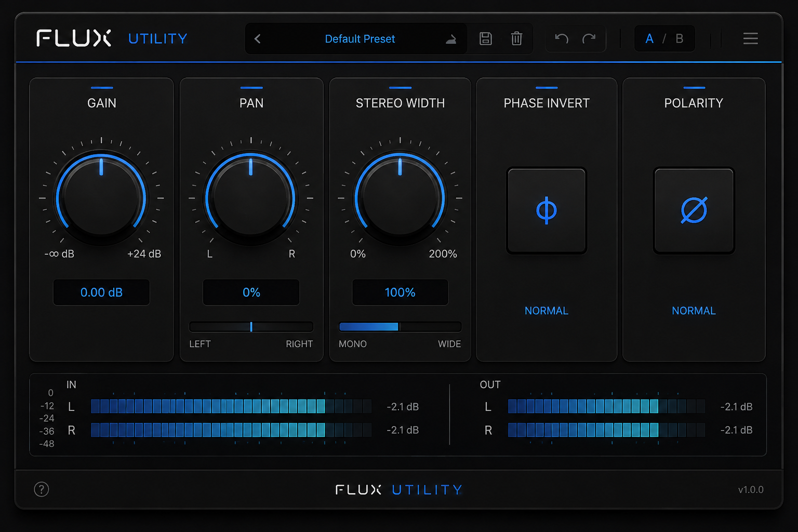
Task: Click the 200% maximum width label
Action: [x=443, y=254]
